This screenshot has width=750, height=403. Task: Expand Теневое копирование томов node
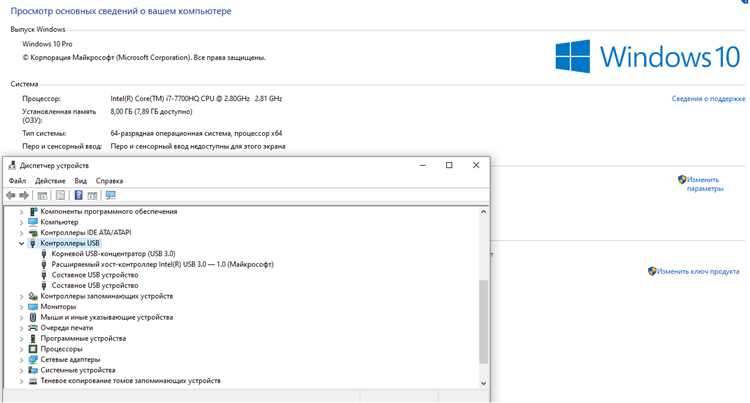[x=21, y=381]
